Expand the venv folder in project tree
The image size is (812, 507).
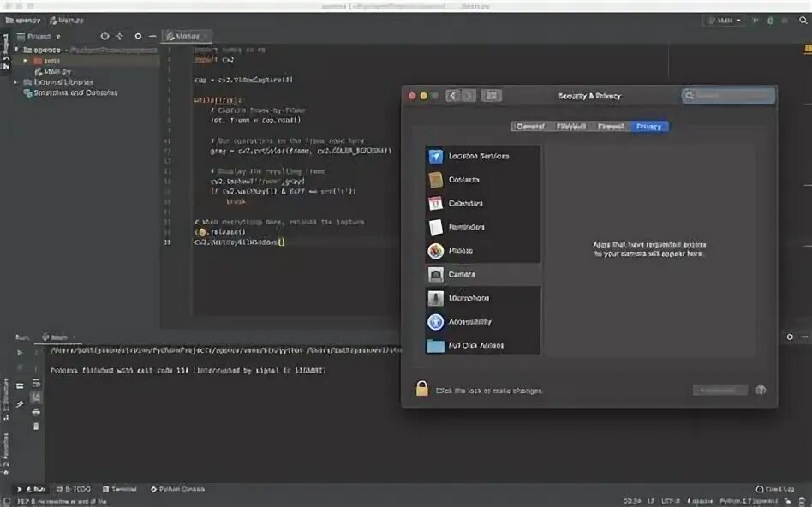[26, 61]
